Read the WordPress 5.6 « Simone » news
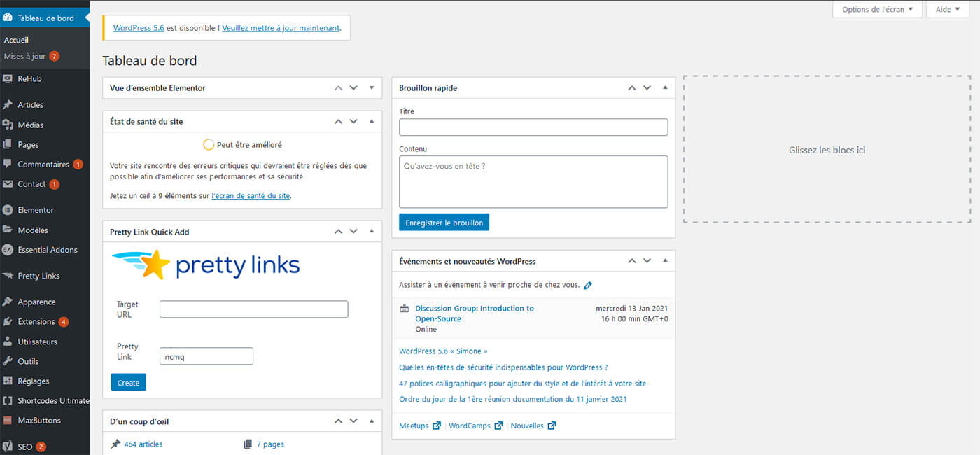 (443, 351)
